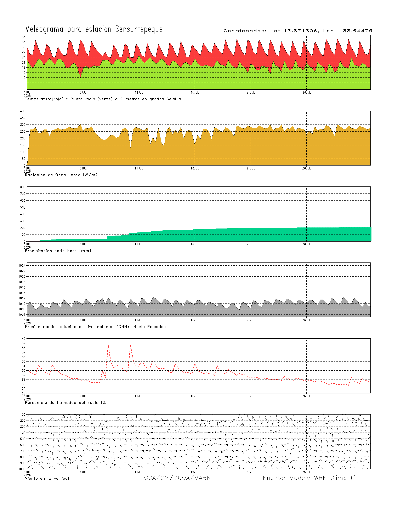
Task: Click the Porcentaje de humedad del suelo caption
Action: [66, 402]
